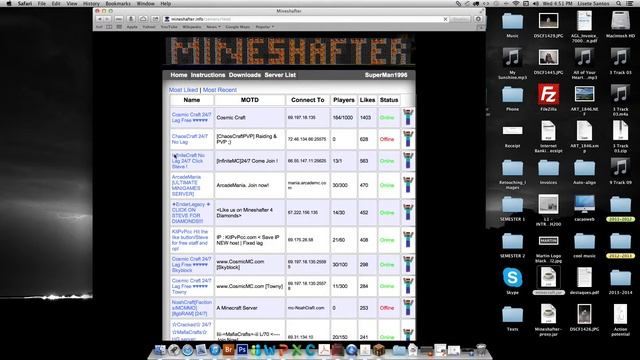
Task: Open the Safari settings gear button
Action: [x=478, y=19]
